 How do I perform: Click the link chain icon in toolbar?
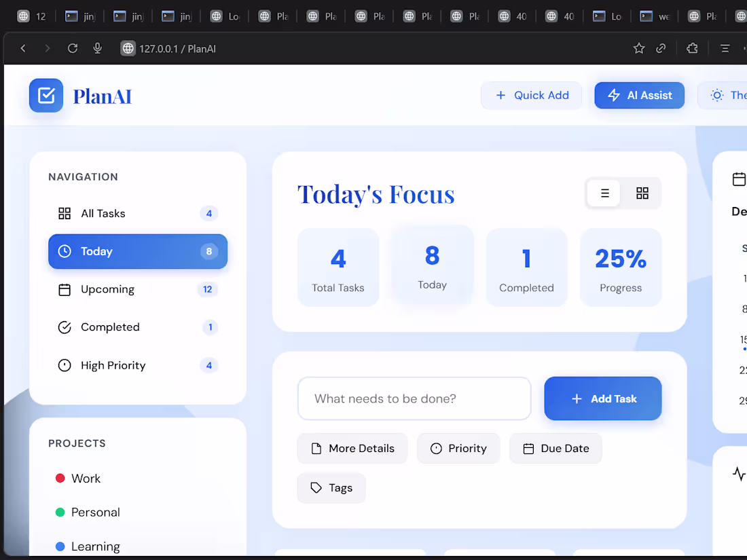661,48
